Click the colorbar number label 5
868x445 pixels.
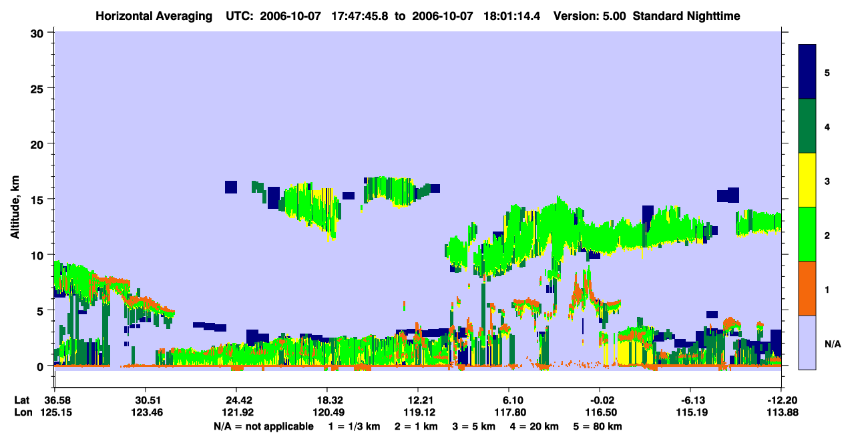(x=827, y=72)
